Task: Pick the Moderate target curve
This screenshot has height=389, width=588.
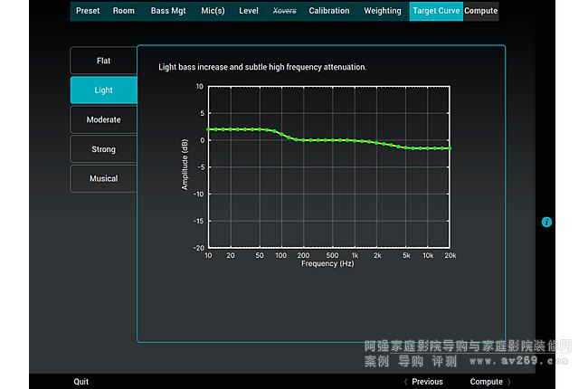Action: click(104, 119)
